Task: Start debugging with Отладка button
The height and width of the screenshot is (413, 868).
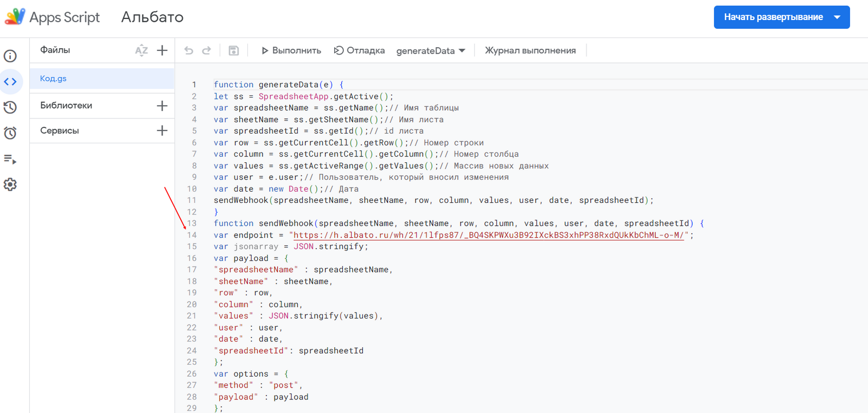Action: [x=359, y=50]
